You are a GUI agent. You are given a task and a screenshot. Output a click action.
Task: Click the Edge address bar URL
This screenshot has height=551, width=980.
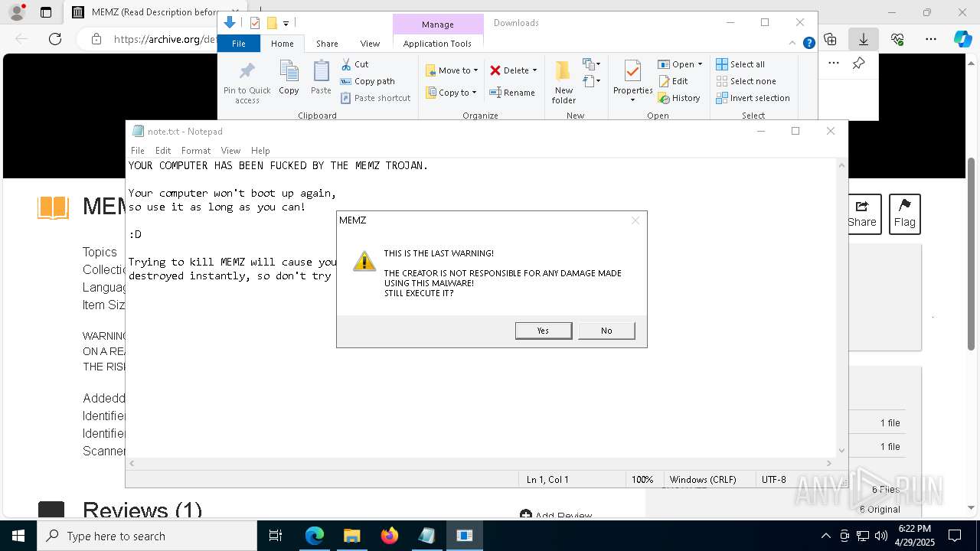(x=165, y=39)
